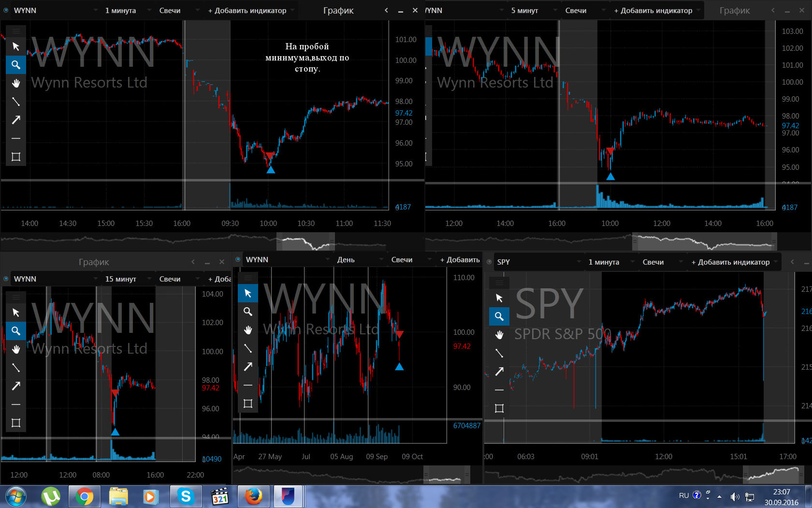Click Добавить индикатор in WYNN 1 минута chart
This screenshot has width=812, height=508.
(251, 10)
